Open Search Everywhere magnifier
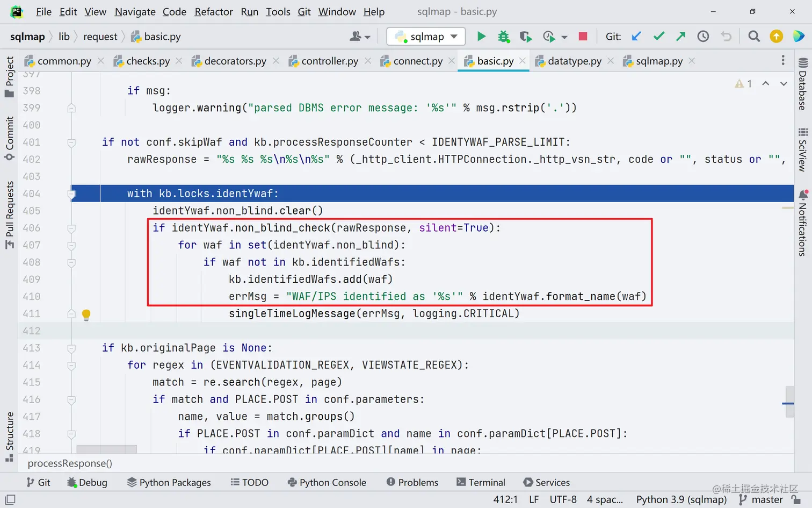The image size is (812, 508). [754, 37]
